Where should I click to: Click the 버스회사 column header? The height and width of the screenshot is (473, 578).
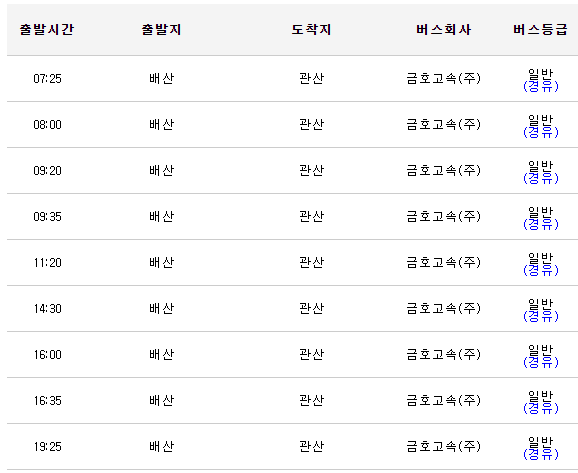coord(443,29)
